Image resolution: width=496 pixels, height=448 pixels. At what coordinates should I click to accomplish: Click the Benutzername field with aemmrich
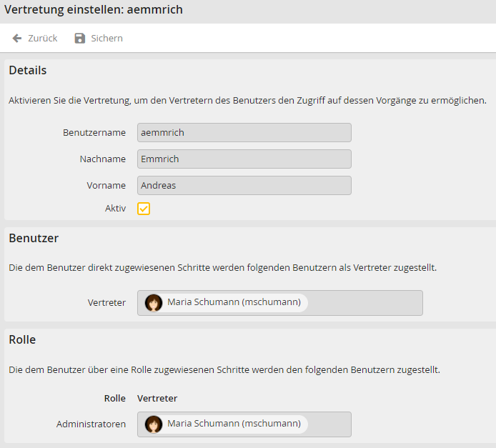pyautogui.click(x=244, y=133)
